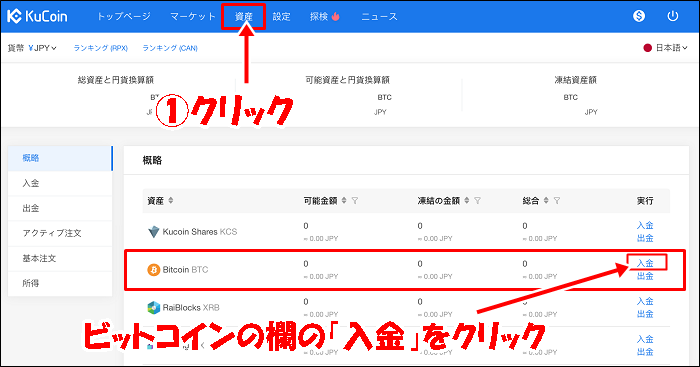Click the power logout icon
700x367 pixels.
[672, 16]
